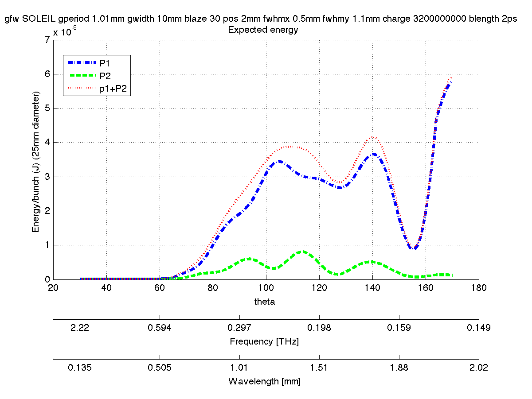Click theta tick label 20
The image size is (532, 399).
pos(53,288)
